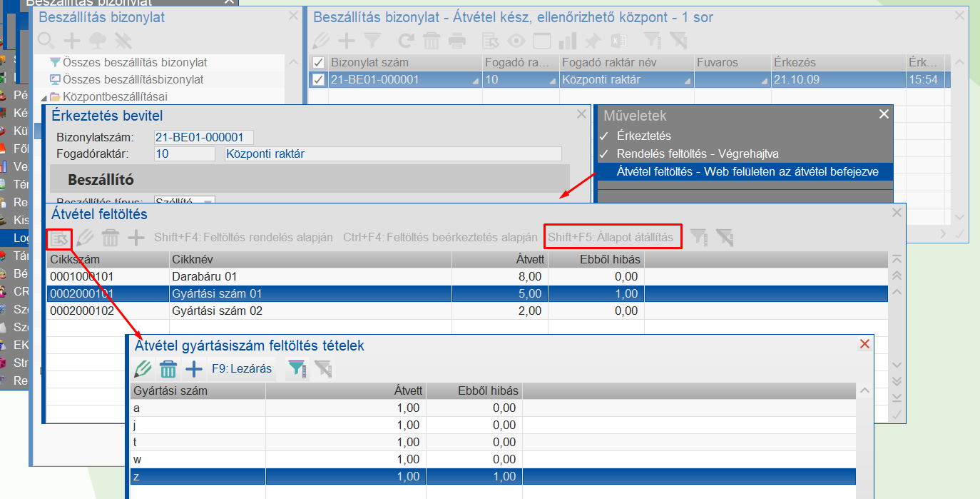This screenshot has width=980, height=499.
Task: Select row 0001000101 Darabáru 01
Action: (467, 276)
